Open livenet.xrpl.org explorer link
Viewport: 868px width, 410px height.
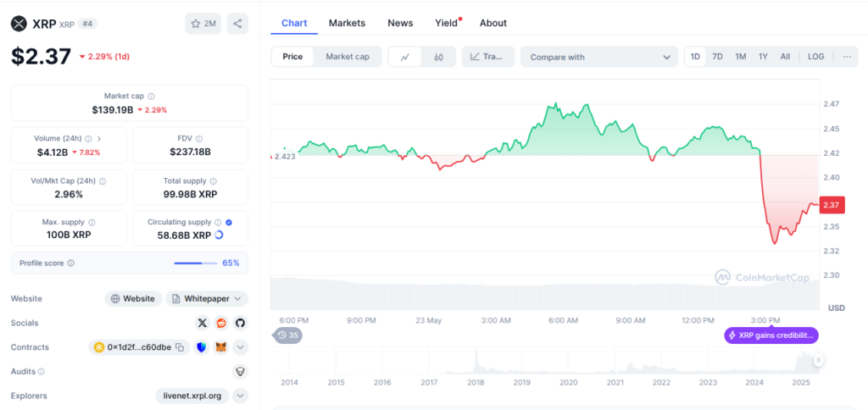[192, 396]
